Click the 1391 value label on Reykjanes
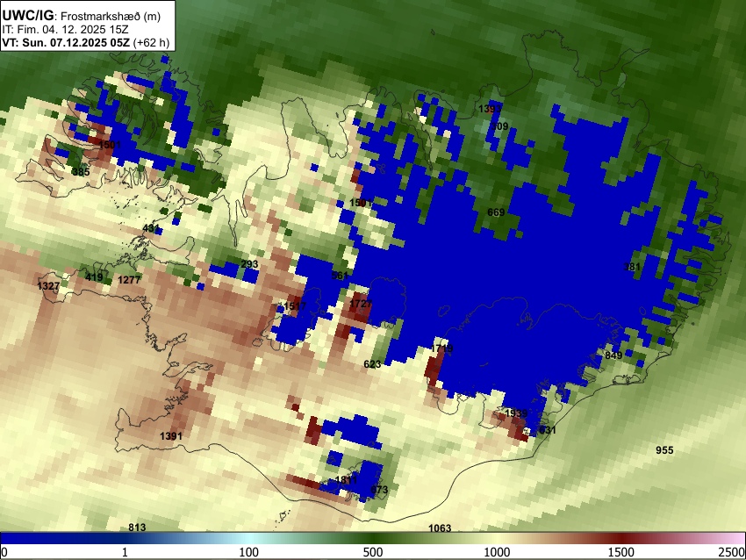Screen dimensions: 746x560 pos(171,436)
